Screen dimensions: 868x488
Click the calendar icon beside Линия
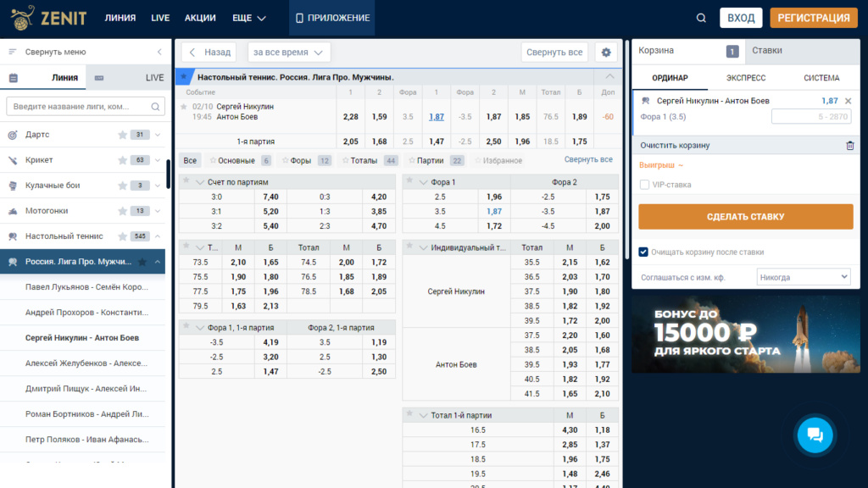click(14, 78)
